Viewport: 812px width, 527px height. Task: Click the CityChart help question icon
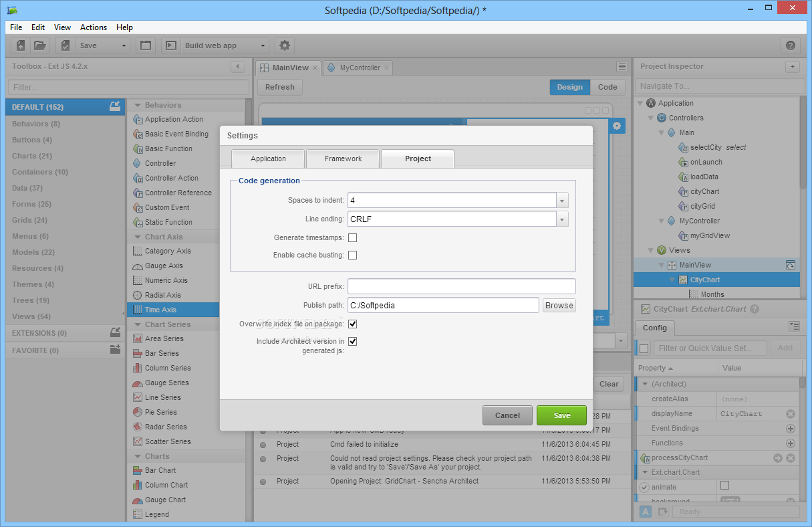[x=755, y=309]
